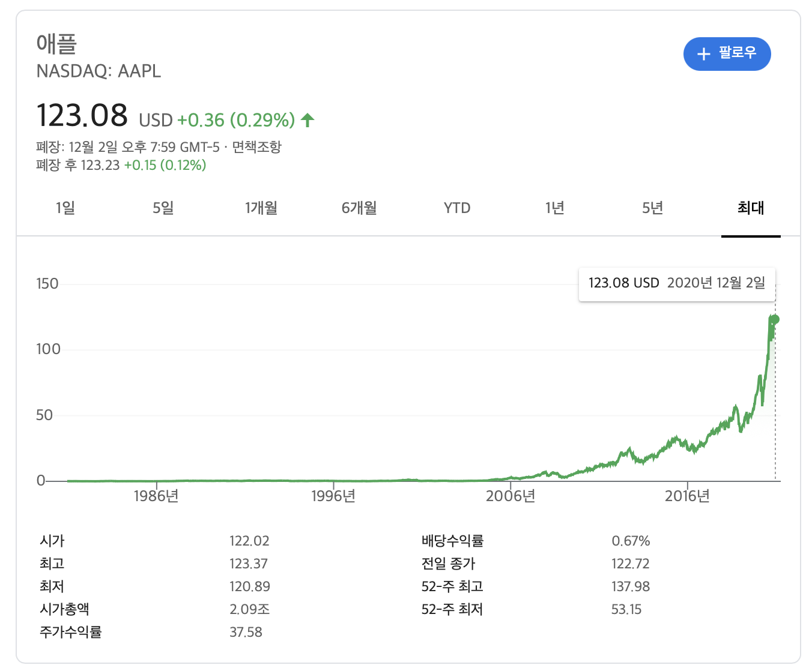The image size is (812, 671).
Task: Click the 전일 종가 value 122.72
Action: pos(631,564)
